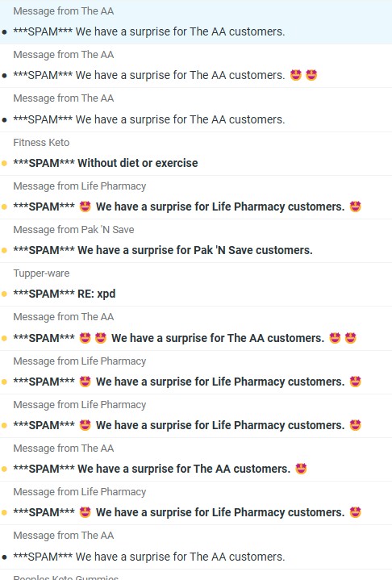
Task: Open the highlighted AA surprise message
Action: (196, 23)
